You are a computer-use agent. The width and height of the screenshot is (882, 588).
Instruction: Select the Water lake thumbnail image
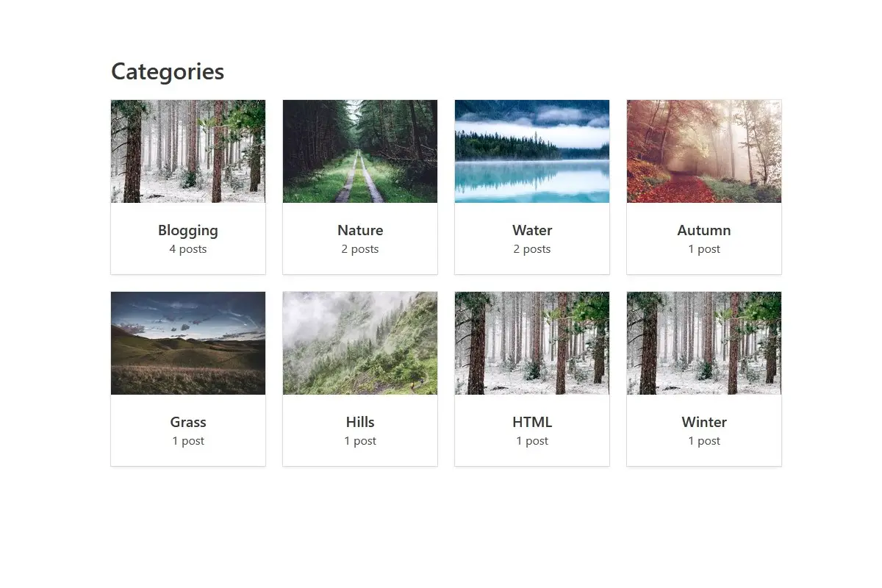coord(532,151)
